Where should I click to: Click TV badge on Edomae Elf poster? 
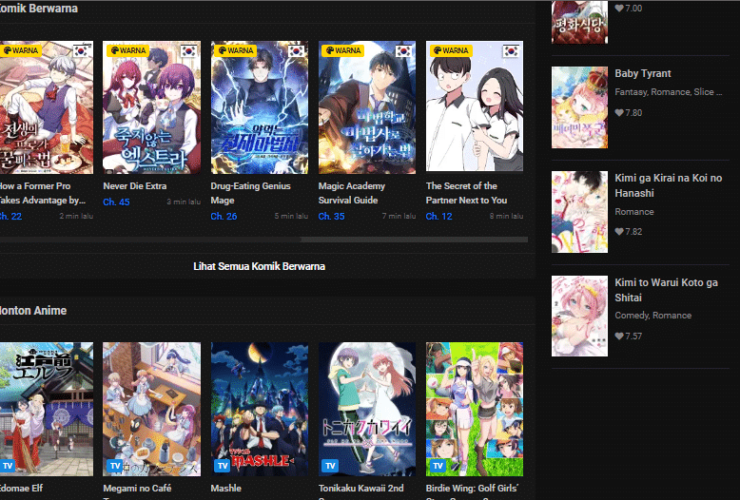8,466
